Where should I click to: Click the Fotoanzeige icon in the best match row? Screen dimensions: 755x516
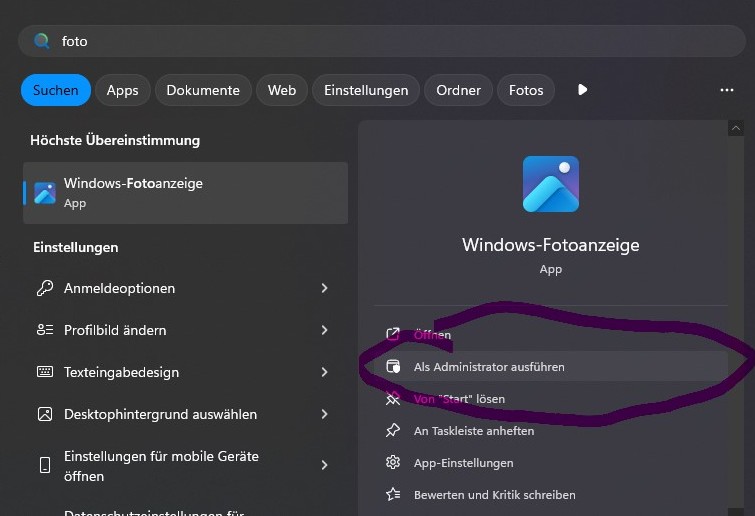pyautogui.click(x=45, y=193)
